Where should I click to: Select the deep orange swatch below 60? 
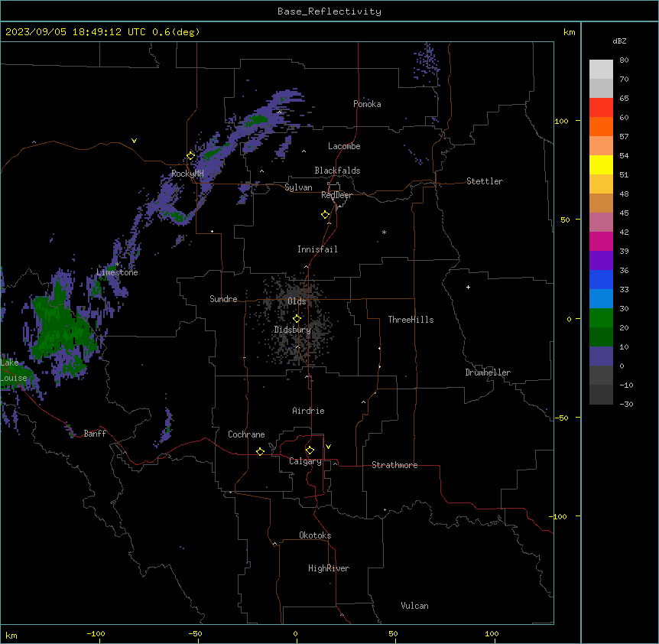coord(601,127)
